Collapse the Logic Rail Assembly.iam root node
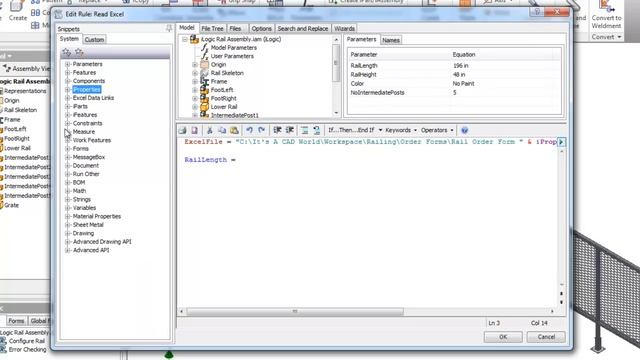Screen dimensions: 640x360 pyautogui.click(x=185, y=39)
